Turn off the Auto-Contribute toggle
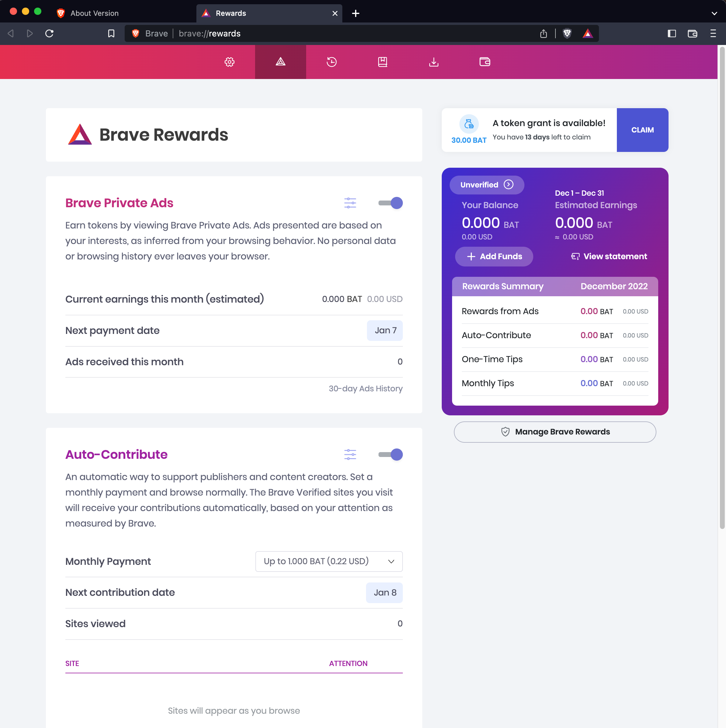 click(391, 455)
